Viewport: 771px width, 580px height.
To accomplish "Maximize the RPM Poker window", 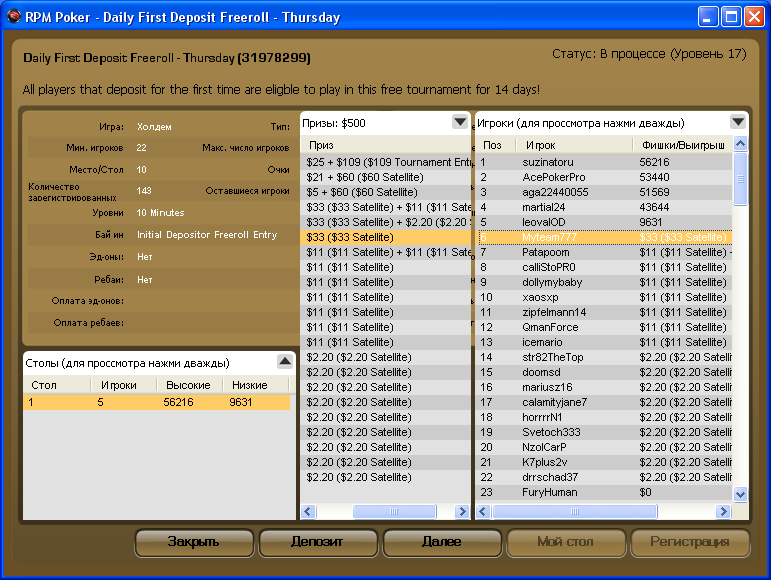I will click(731, 17).
